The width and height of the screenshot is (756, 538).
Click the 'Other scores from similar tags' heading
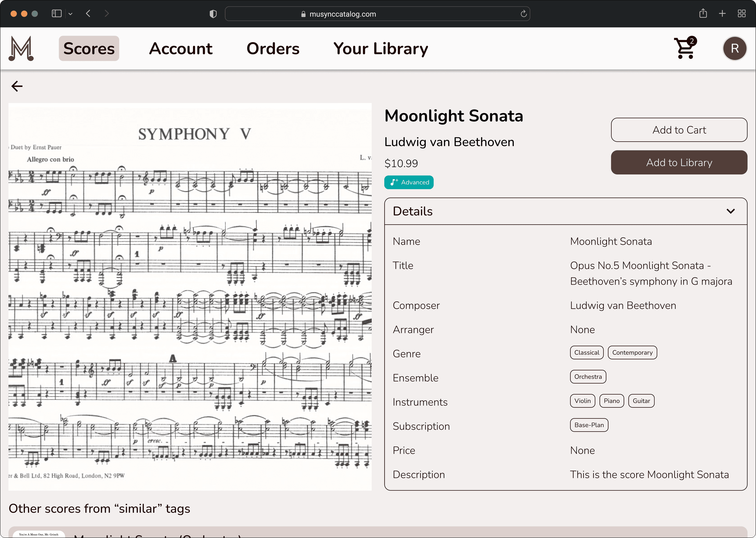pos(99,509)
